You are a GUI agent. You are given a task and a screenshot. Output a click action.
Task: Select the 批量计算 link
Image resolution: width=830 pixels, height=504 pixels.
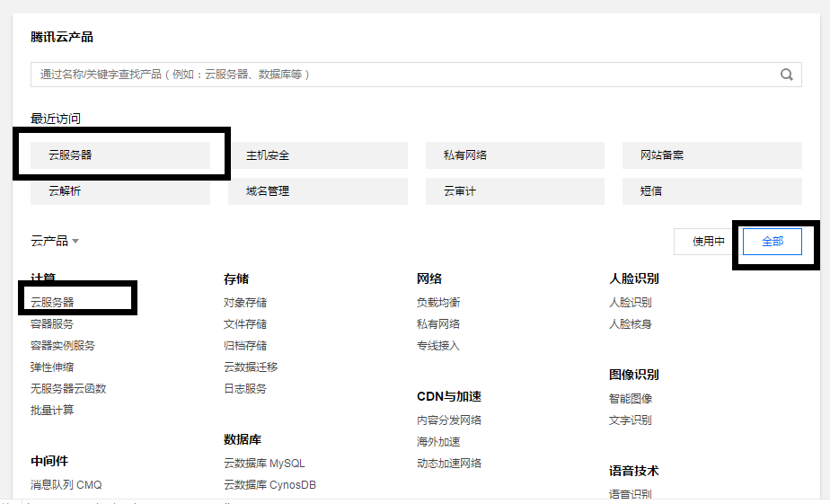click(52, 411)
